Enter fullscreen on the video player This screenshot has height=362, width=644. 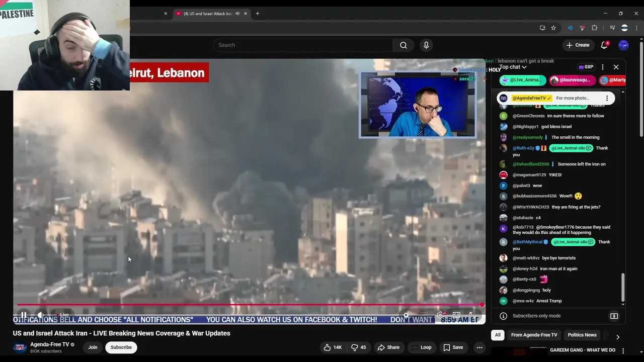[472, 315]
